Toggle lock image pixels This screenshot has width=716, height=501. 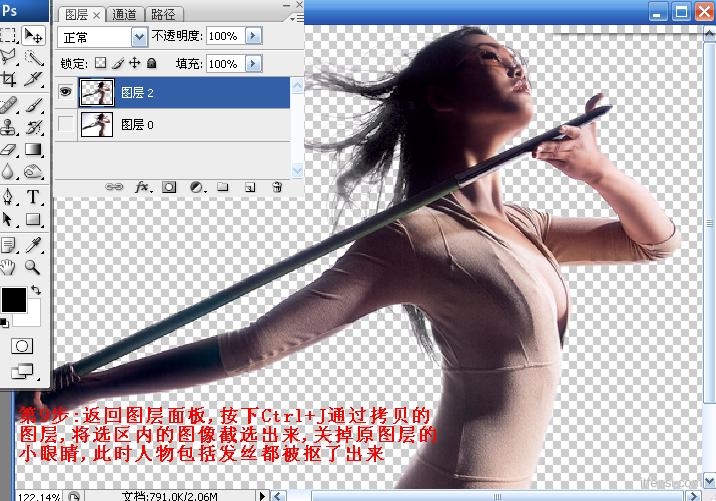(118, 63)
